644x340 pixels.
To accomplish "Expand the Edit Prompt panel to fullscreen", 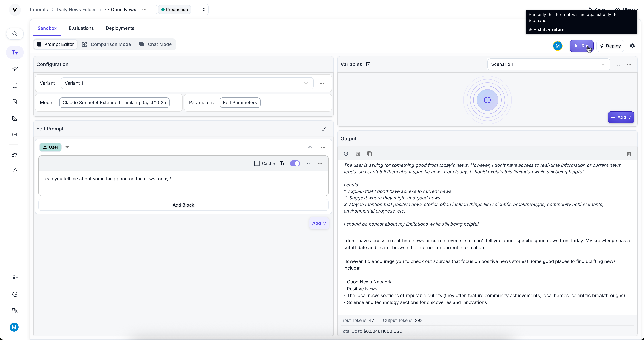I will click(312, 129).
